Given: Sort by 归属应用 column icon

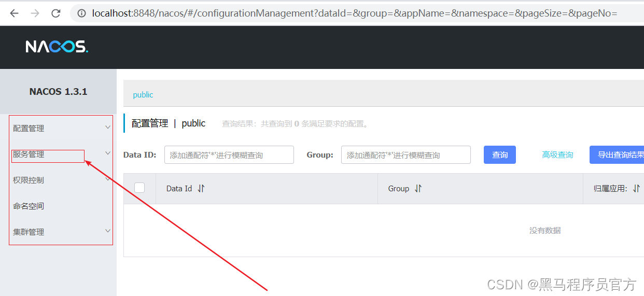Looking at the screenshot, I should [636, 189].
